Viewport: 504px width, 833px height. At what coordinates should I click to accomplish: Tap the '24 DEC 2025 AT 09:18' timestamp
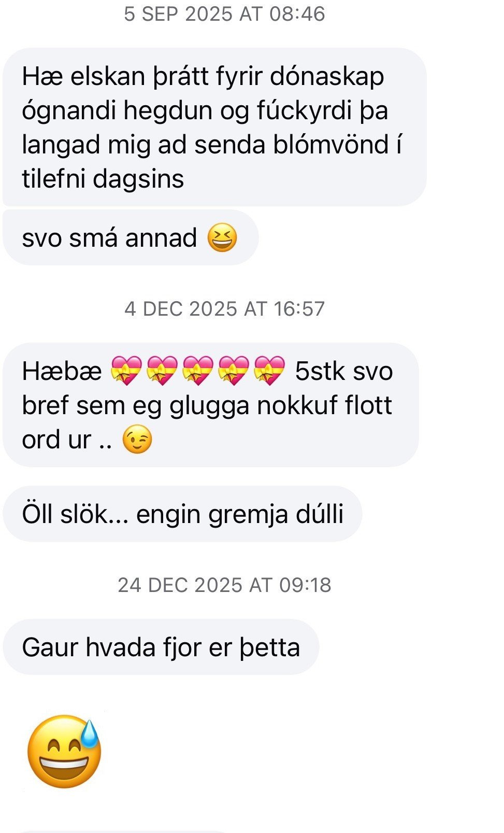(224, 585)
